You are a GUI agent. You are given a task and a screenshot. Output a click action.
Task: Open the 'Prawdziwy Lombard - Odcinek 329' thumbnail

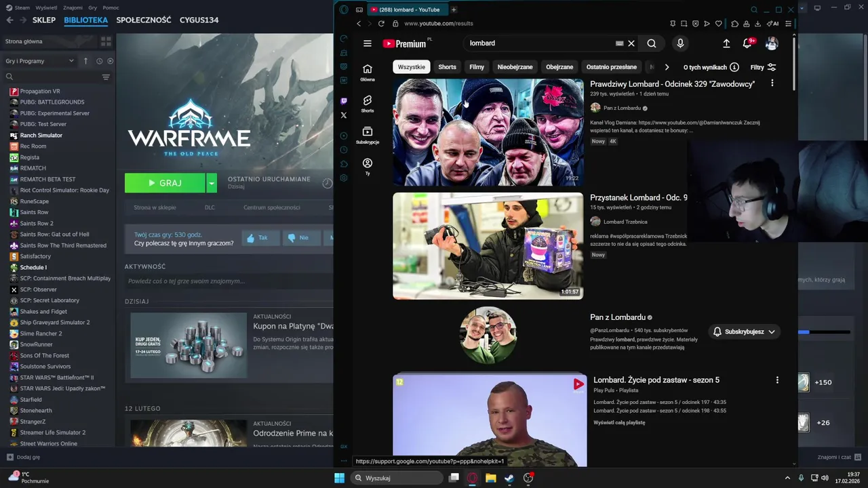click(x=488, y=132)
